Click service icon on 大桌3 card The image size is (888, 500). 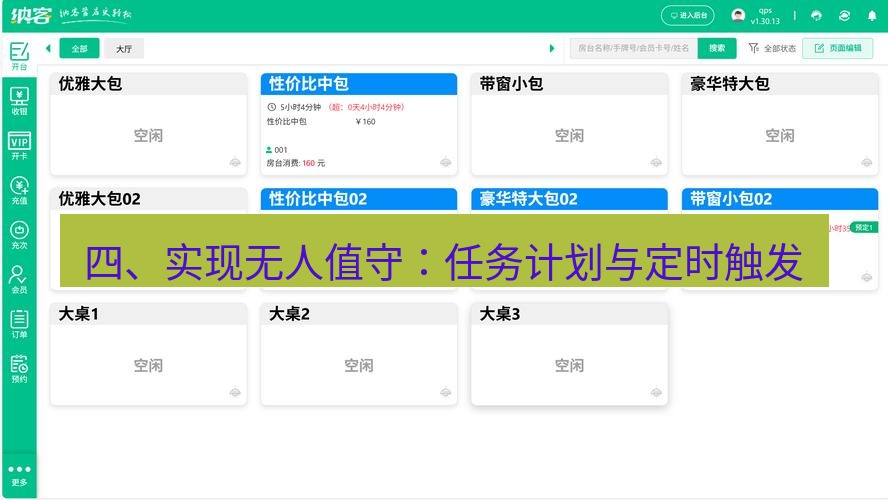click(x=656, y=392)
